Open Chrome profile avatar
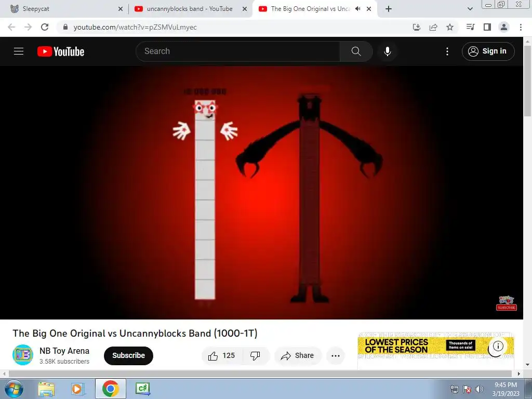This screenshot has width=532, height=399. point(504,27)
